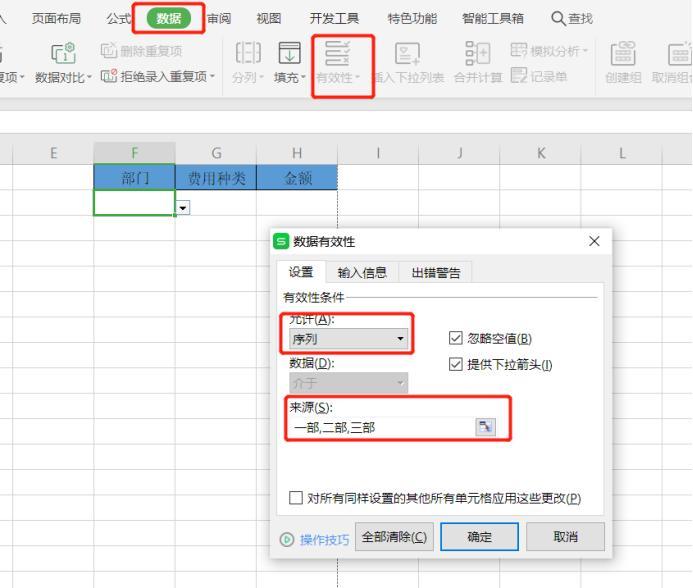
Task: Click the 取消 button
Action: (565, 537)
